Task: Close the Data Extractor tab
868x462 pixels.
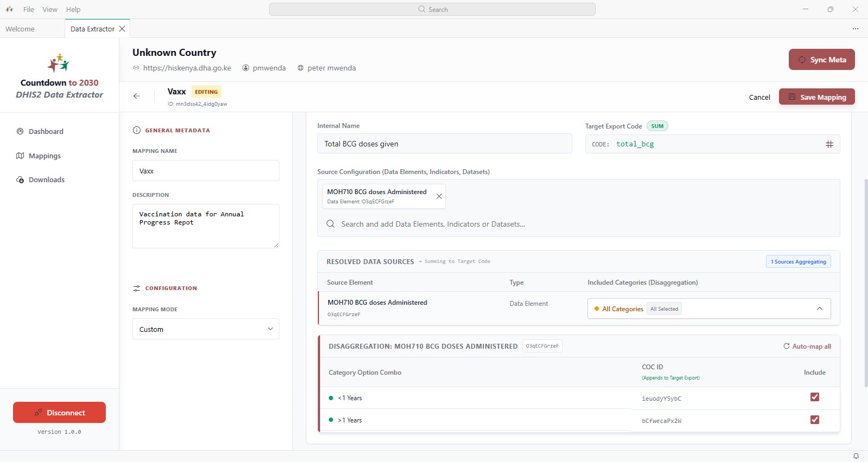Action: click(x=122, y=29)
